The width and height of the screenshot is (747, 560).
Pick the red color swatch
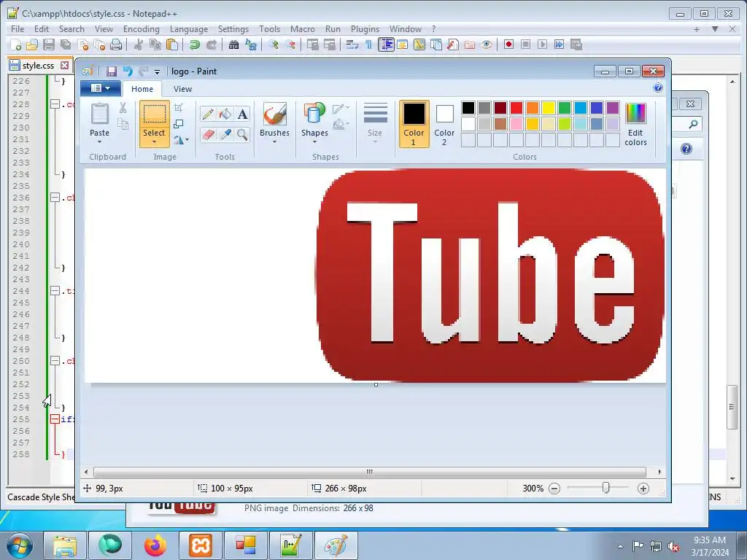tap(516, 108)
